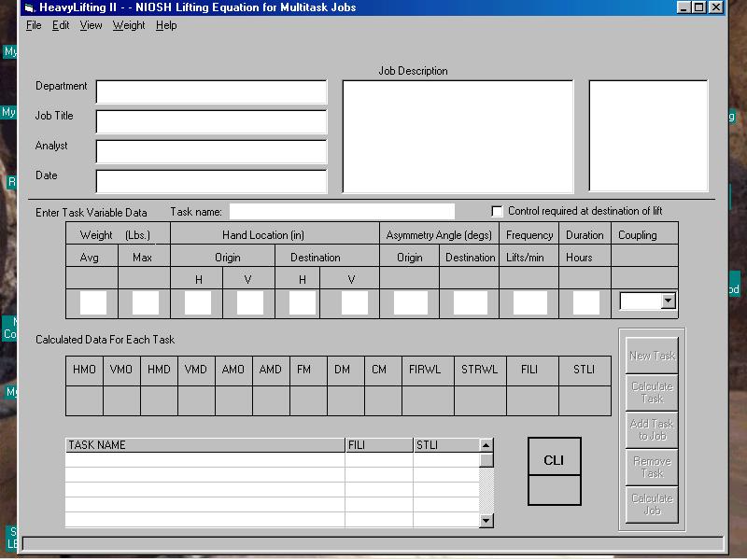Open the File menu
The width and height of the screenshot is (747, 560).
tap(34, 25)
